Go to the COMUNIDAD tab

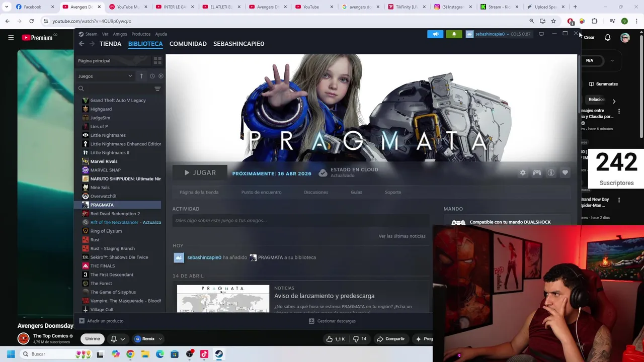[x=188, y=44]
